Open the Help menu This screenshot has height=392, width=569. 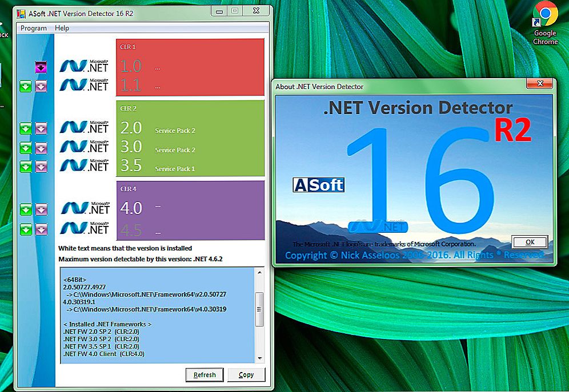pos(62,29)
